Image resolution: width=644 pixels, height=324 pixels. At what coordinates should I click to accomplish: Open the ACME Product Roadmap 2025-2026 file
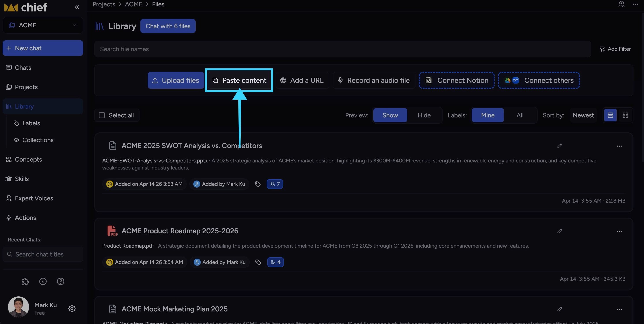pos(180,231)
